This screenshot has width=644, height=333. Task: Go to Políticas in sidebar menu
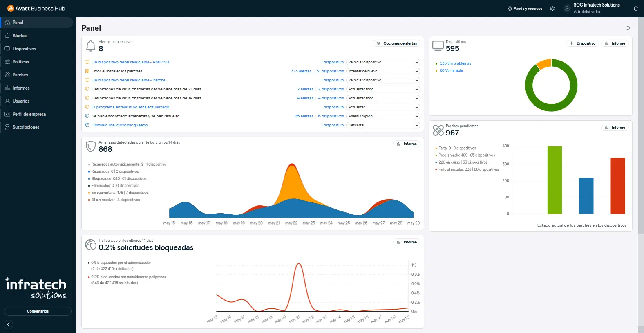(x=37, y=62)
